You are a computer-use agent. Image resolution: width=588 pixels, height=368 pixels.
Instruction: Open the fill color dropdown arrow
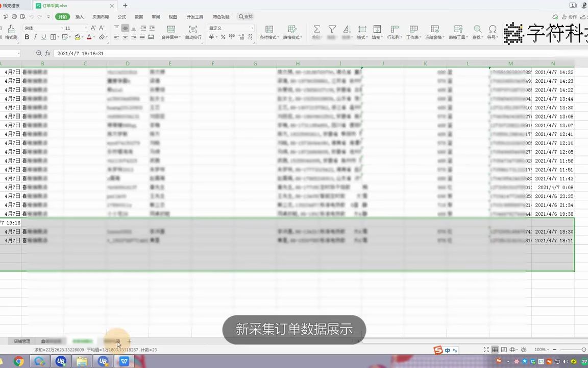[x=82, y=37]
